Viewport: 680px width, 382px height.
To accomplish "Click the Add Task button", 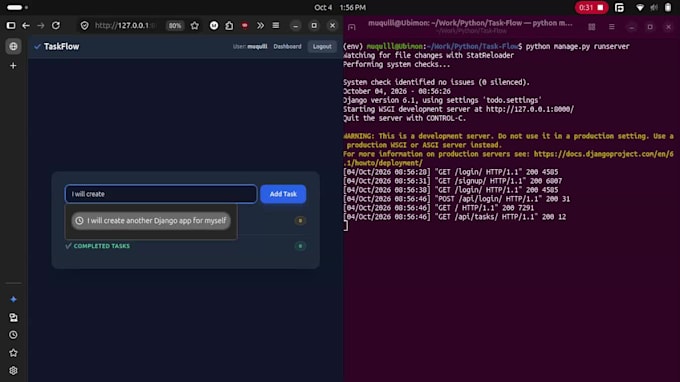I will pos(283,194).
